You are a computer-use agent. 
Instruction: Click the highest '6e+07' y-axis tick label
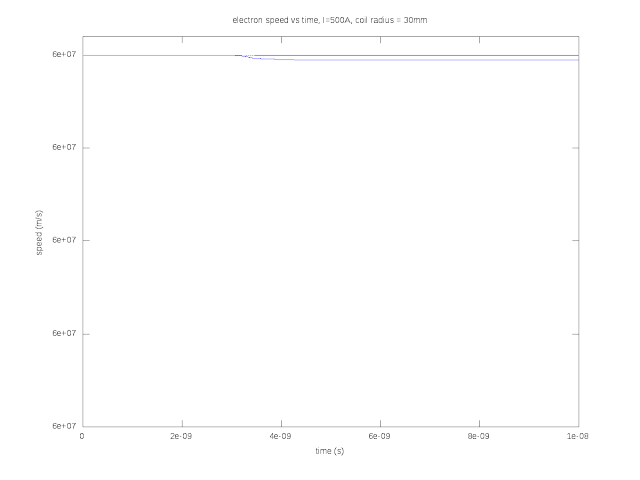[x=64, y=54]
